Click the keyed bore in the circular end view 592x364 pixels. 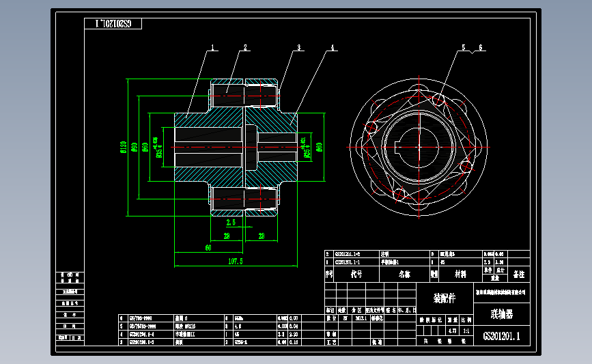(417, 148)
